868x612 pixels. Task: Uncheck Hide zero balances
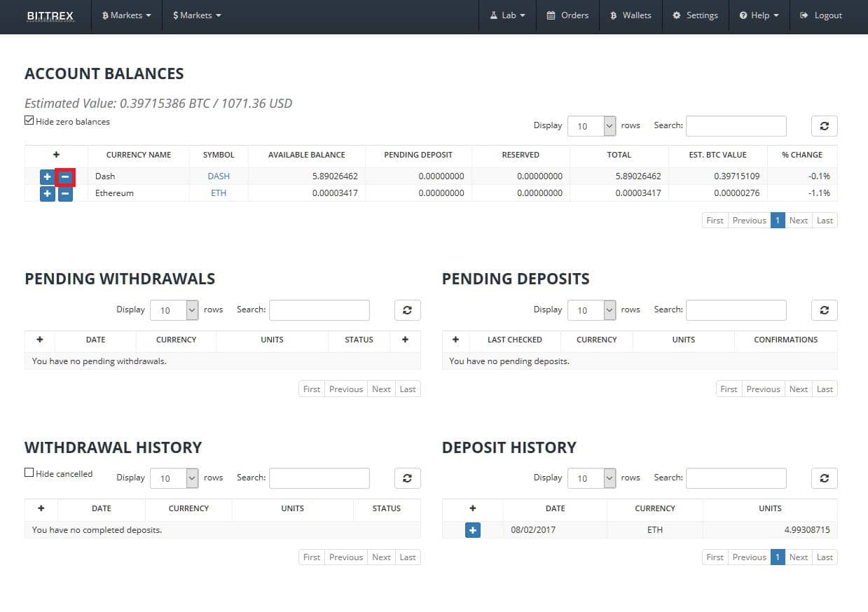29,119
